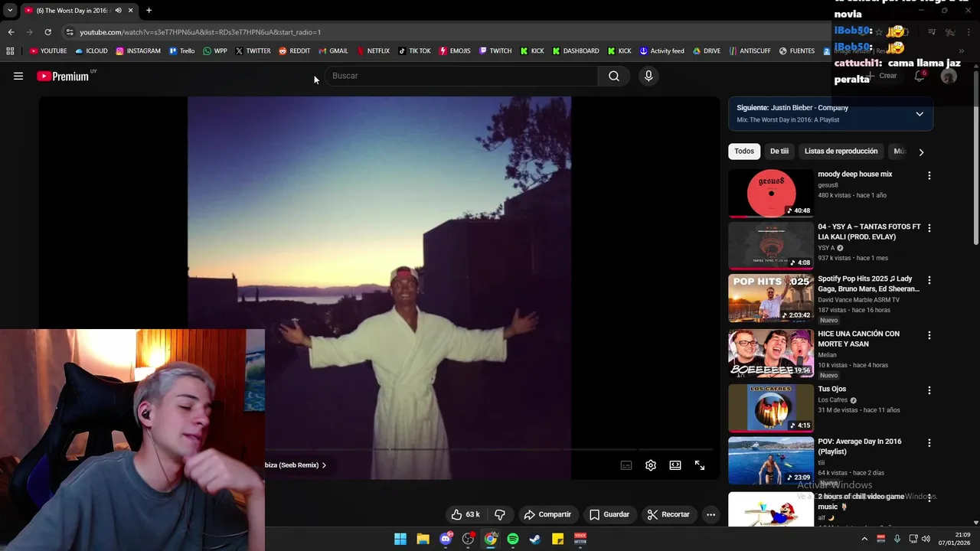Image resolution: width=980 pixels, height=551 pixels.
Task: Reload the YouTube page
Action: 47,32
